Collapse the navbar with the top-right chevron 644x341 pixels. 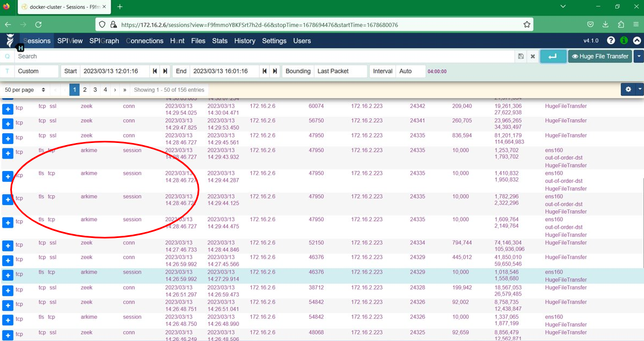(637, 40)
